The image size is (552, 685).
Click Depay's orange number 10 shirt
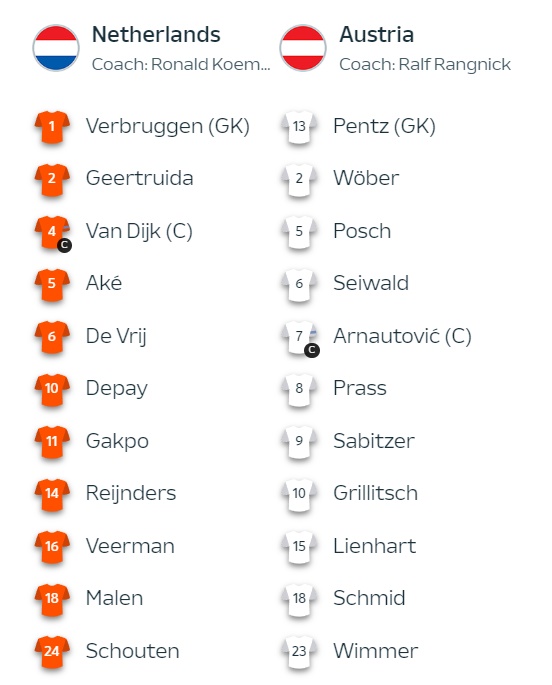[x=52, y=389]
